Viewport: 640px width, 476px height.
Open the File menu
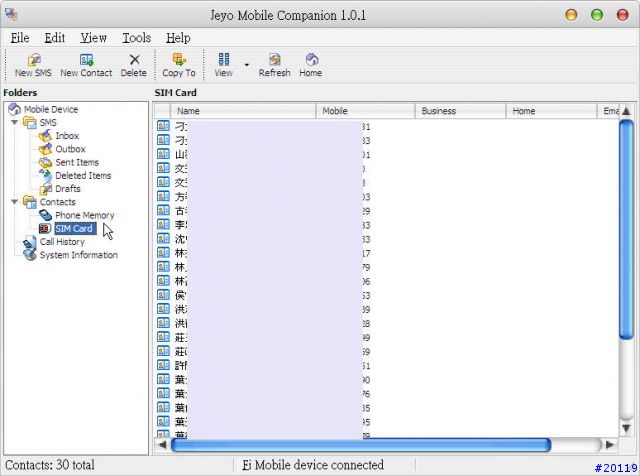20,38
